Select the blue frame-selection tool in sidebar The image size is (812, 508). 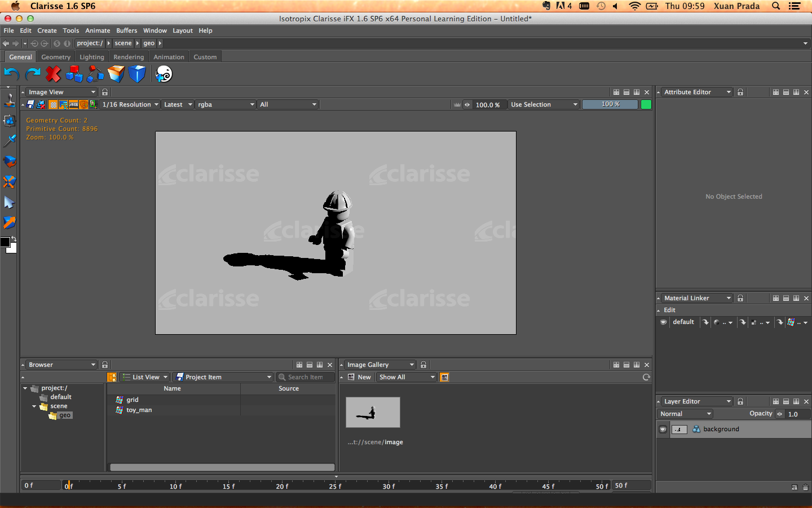(10, 120)
